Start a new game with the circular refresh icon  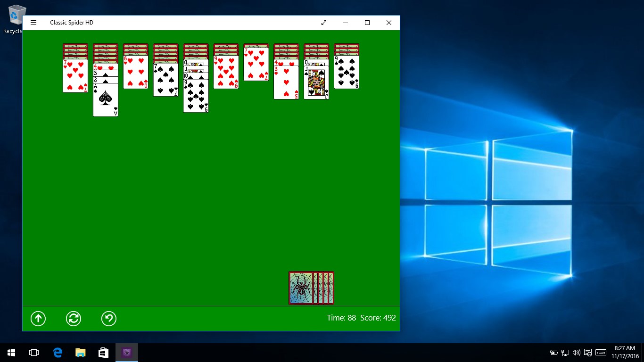coord(74,319)
